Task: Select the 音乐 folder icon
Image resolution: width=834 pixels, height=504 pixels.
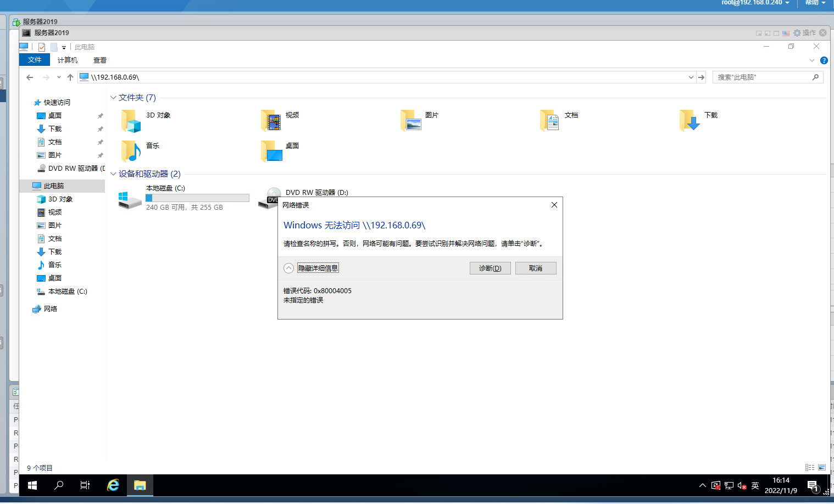Action: point(131,151)
